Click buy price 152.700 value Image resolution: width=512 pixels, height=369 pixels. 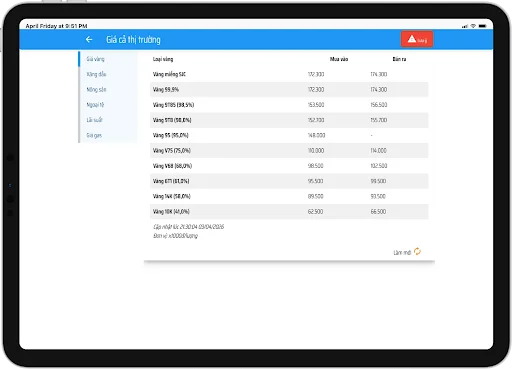pos(316,120)
